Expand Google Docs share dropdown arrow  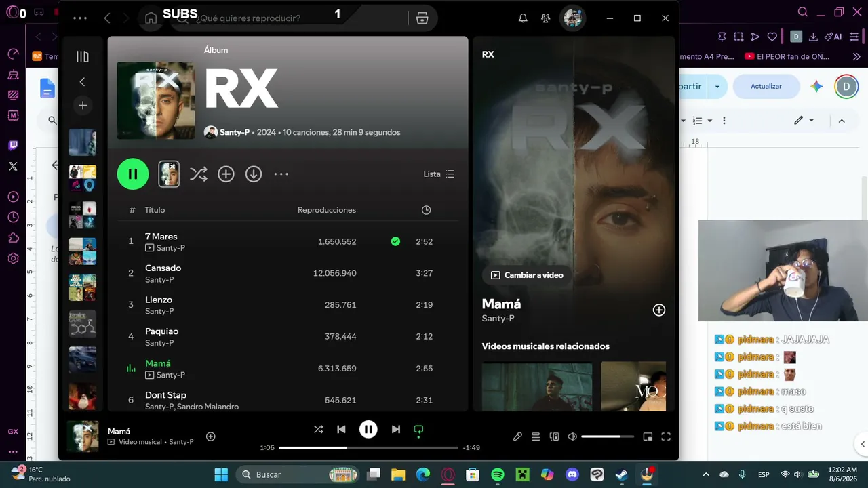pyautogui.click(x=717, y=87)
